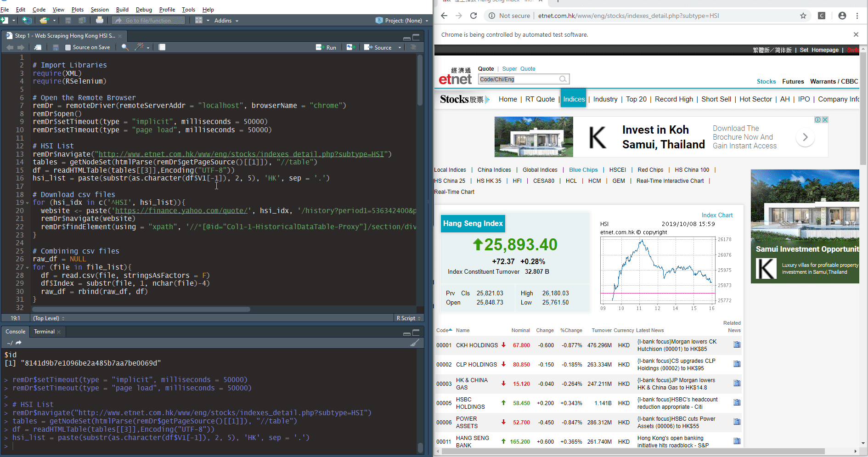
Task: Enable the Source on Save checkbox
Action: tap(68, 47)
